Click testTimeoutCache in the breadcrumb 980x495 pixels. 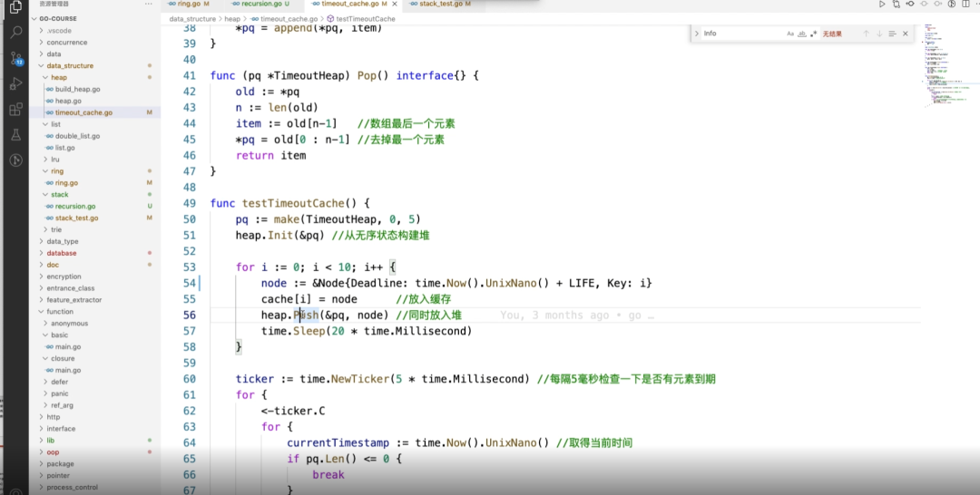pos(365,18)
